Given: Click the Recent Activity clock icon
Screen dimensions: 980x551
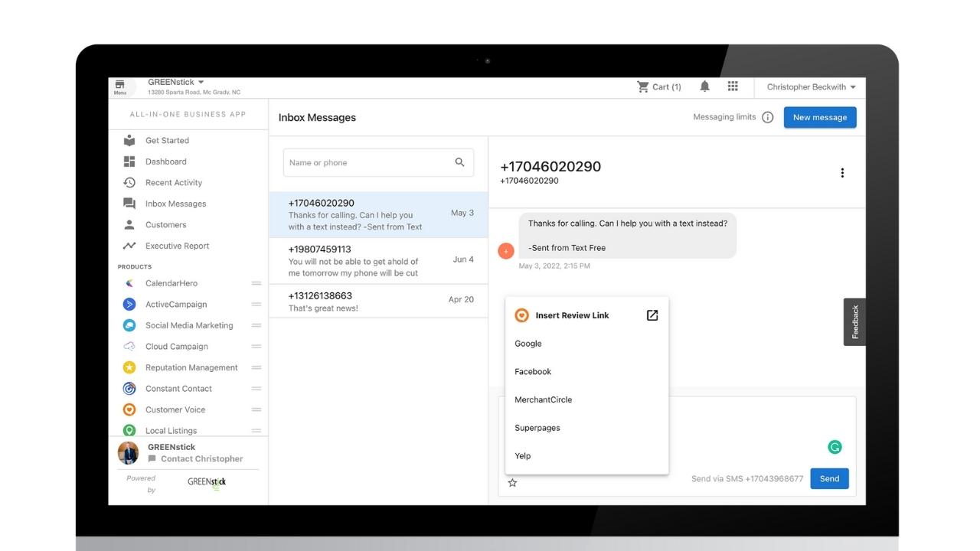Looking at the screenshot, I should click(x=128, y=182).
